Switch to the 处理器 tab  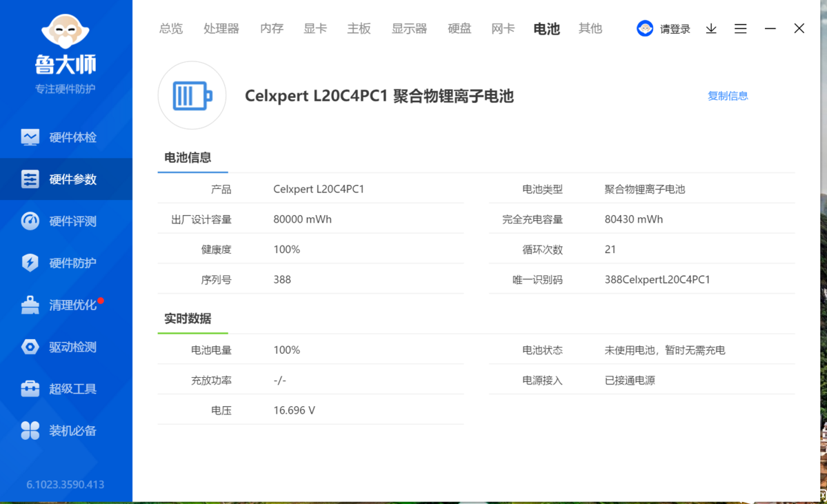coord(221,28)
